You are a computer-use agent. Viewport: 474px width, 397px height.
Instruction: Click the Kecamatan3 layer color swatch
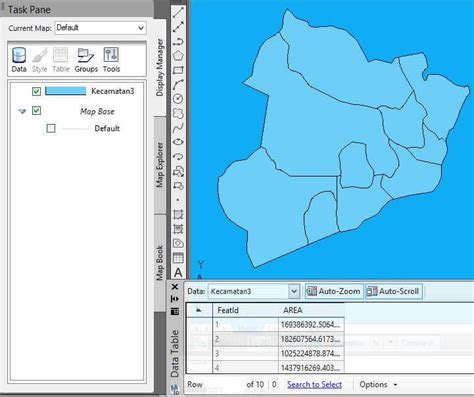coord(65,91)
